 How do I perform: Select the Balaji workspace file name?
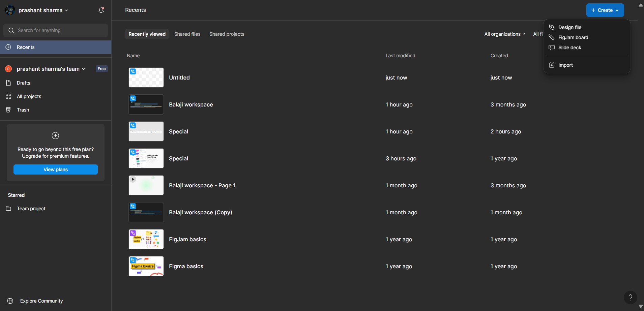(x=191, y=104)
